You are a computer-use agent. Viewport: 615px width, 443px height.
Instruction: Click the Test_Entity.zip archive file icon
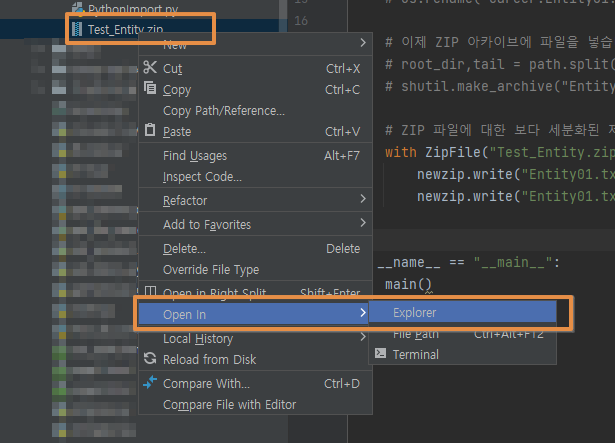coord(78,29)
